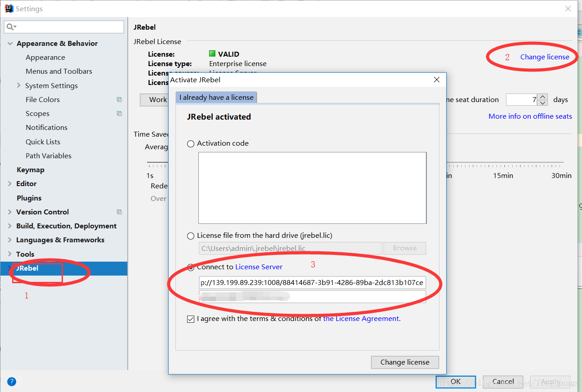The height and width of the screenshot is (392, 582).
Task: Click the Work offline button
Action: tap(154, 100)
